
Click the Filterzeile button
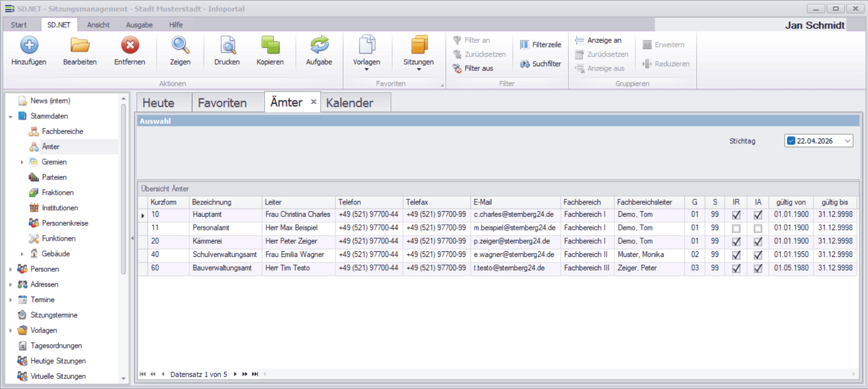[x=540, y=45]
